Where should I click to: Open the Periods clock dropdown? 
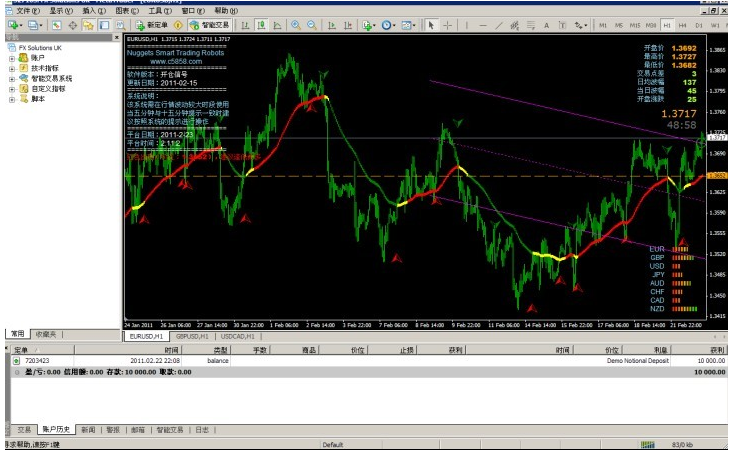(388, 25)
